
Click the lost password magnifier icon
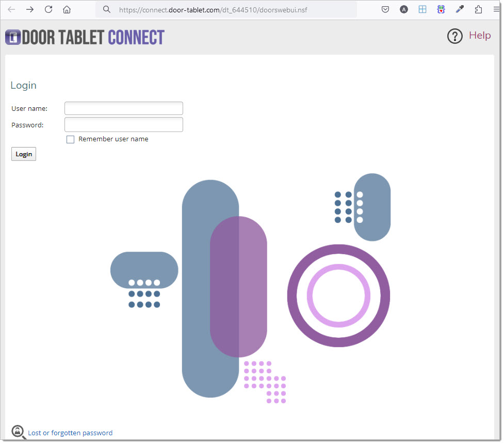19,432
